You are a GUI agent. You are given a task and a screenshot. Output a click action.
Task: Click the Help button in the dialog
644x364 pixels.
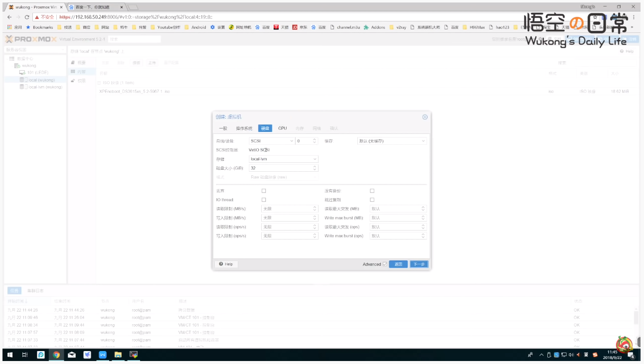click(226, 264)
